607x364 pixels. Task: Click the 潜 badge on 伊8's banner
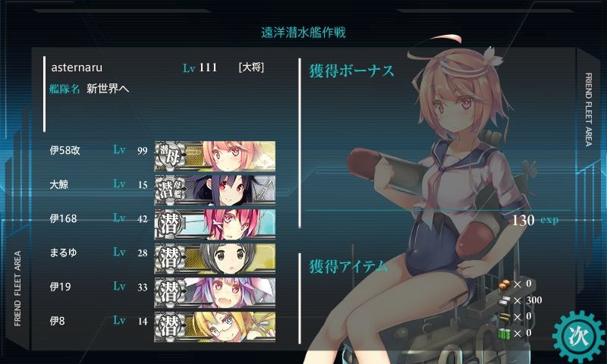169,327
